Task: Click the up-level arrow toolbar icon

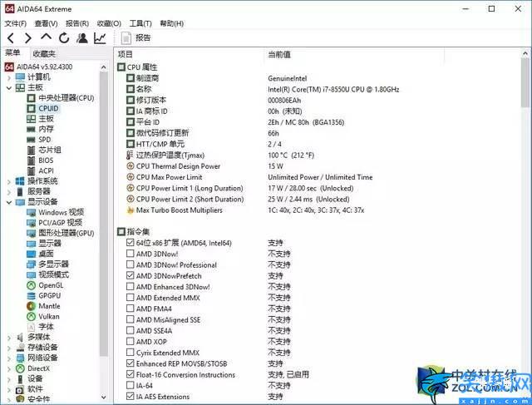Action: point(47,37)
